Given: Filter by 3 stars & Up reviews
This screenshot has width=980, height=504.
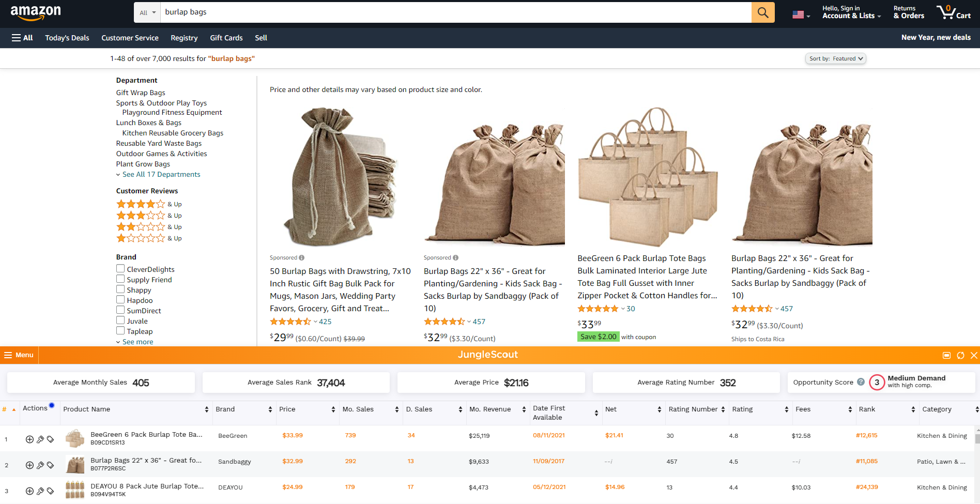Looking at the screenshot, I should tap(149, 216).
